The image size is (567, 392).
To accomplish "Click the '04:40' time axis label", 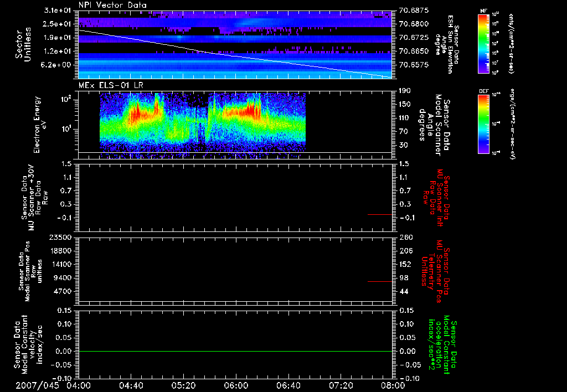I will point(131,385).
